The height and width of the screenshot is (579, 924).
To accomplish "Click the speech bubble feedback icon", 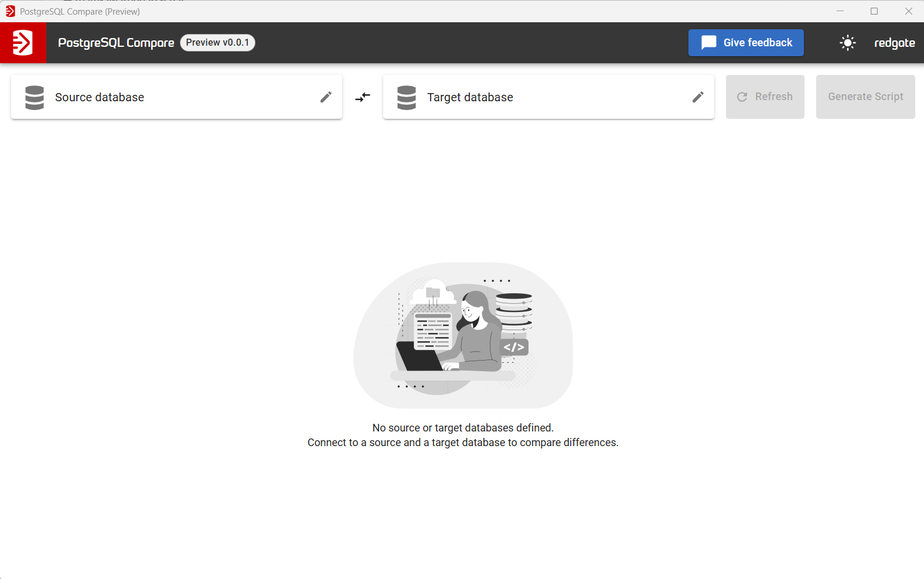I will (708, 43).
